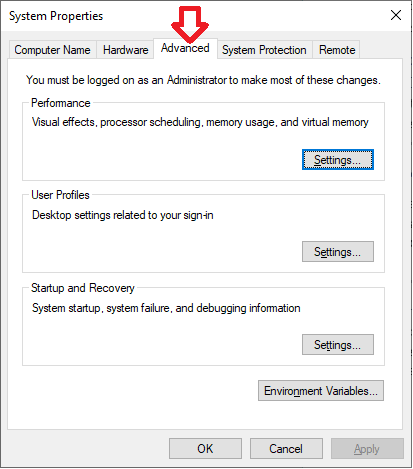The width and height of the screenshot is (413, 469).
Task: Click the Administrator notice text
Action: (x=203, y=80)
